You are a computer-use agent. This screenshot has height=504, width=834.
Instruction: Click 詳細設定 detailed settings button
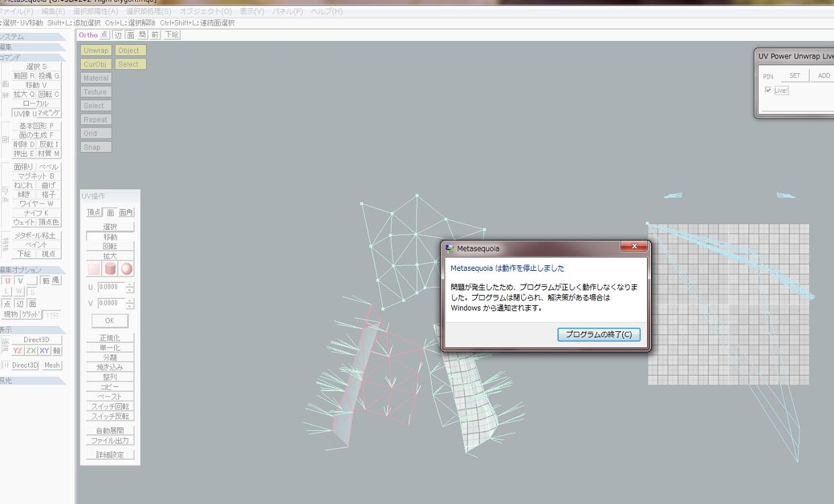pyautogui.click(x=110, y=455)
